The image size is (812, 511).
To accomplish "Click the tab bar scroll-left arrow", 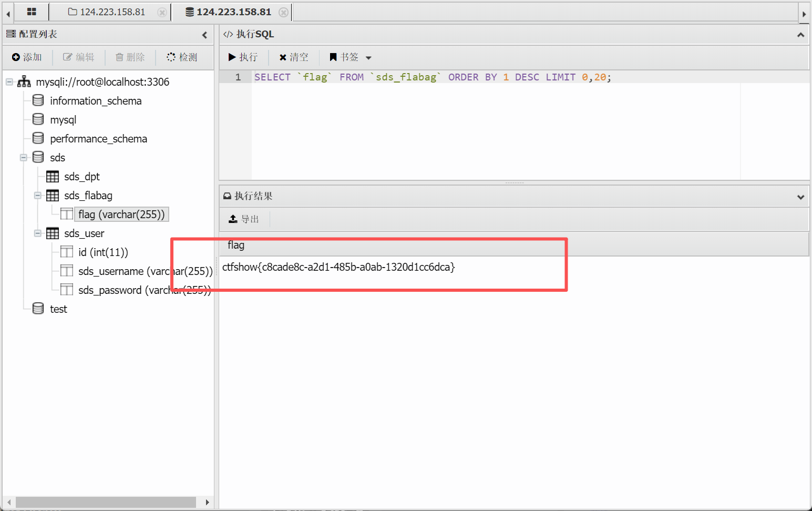I will (8, 14).
